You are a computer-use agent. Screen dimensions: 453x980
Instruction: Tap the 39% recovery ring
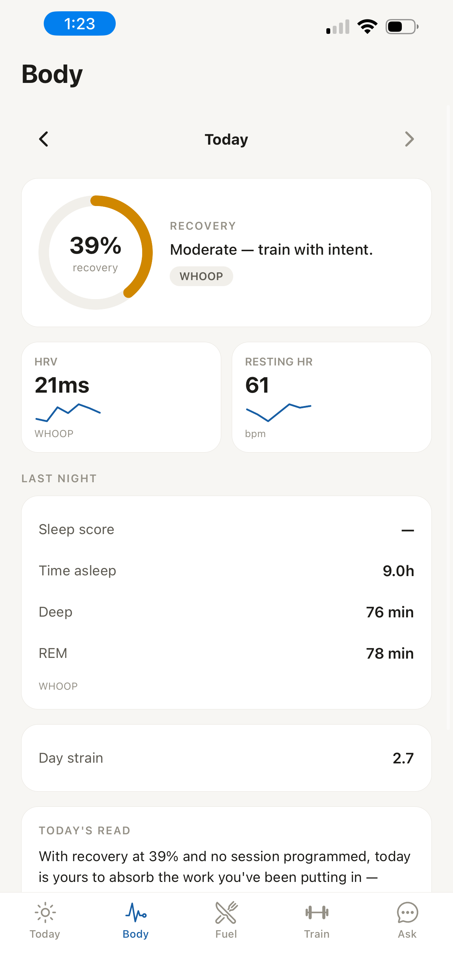[x=96, y=253]
